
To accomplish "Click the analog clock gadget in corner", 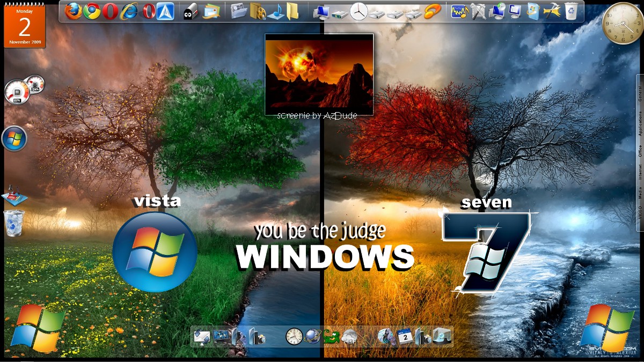I will pyautogui.click(x=621, y=23).
